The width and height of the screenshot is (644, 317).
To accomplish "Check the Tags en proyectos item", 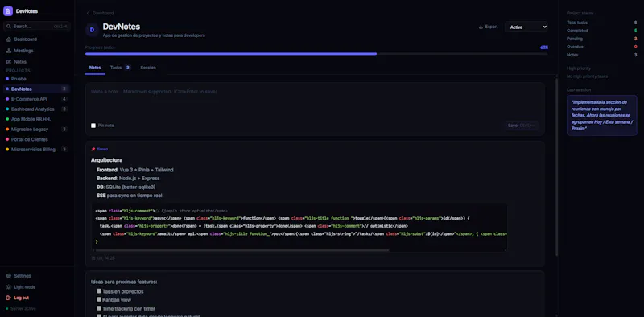I will coord(99,291).
